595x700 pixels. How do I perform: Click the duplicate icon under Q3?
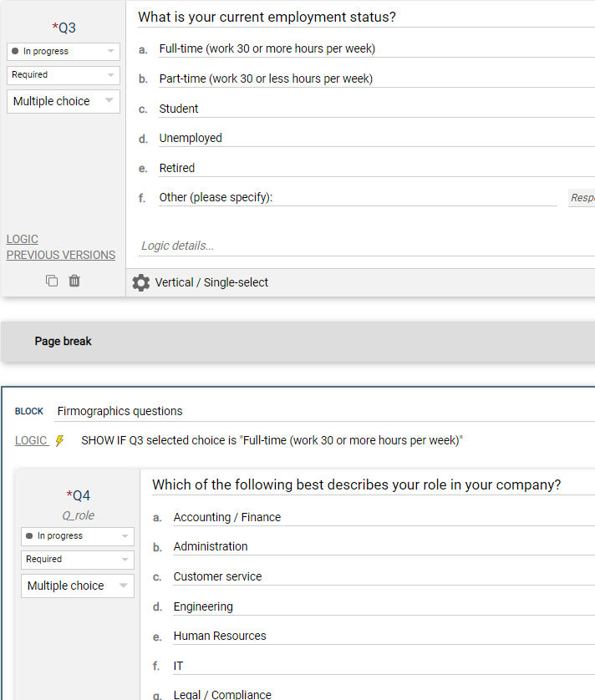coord(52,281)
